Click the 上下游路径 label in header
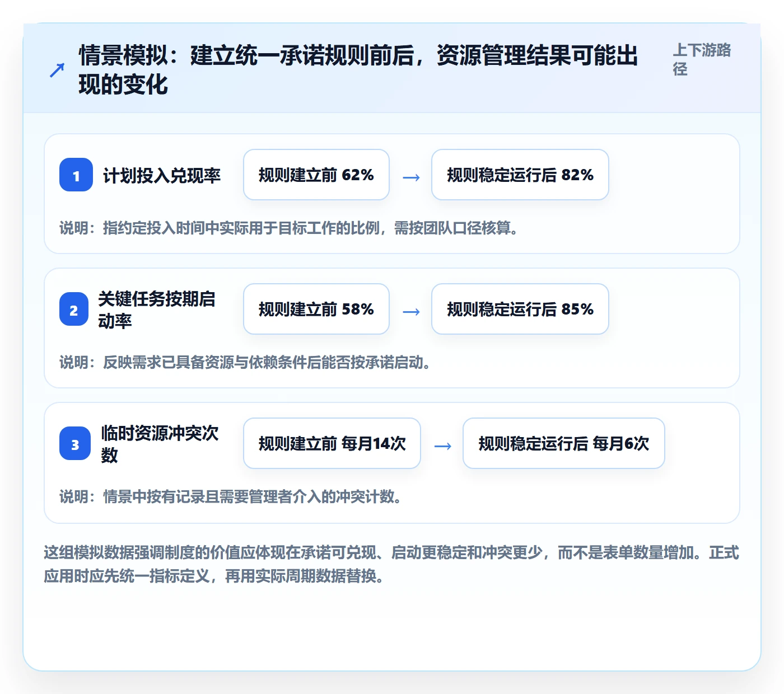The image size is (784, 694). pyautogui.click(x=702, y=59)
